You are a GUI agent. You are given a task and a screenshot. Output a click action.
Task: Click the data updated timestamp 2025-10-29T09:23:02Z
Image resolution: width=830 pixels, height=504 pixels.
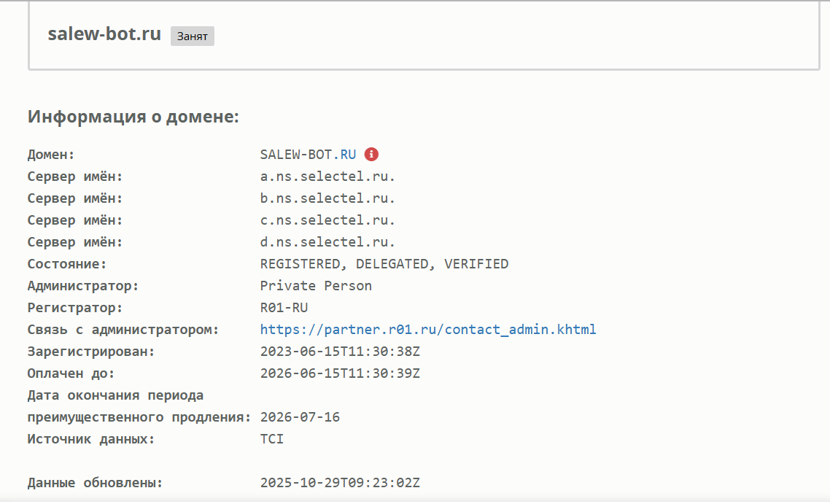coord(340,483)
